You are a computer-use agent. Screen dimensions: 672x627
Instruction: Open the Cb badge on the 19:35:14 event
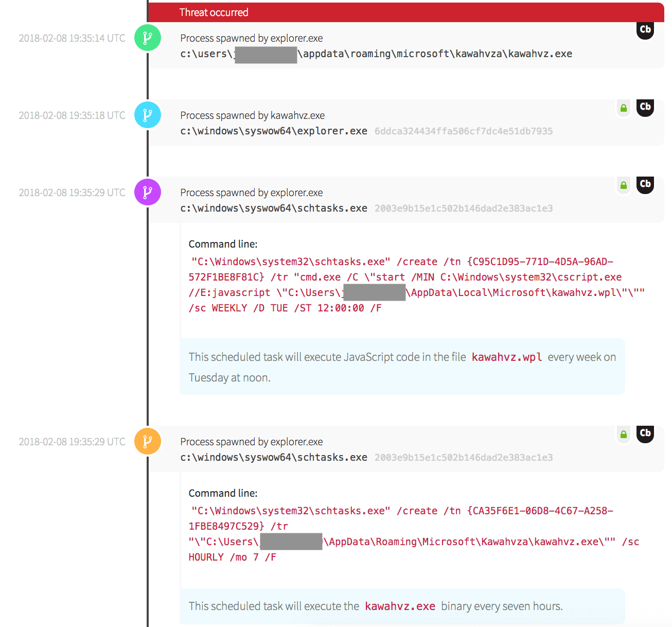click(x=645, y=30)
